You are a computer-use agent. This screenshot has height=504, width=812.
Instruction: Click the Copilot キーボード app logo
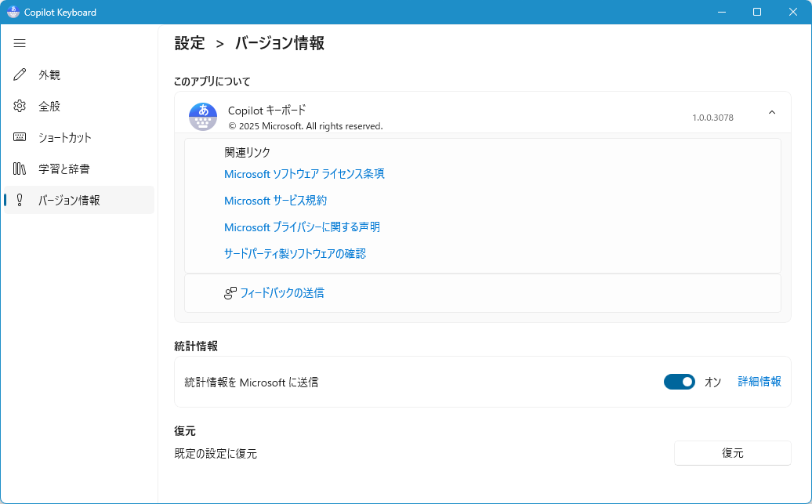pyautogui.click(x=203, y=117)
